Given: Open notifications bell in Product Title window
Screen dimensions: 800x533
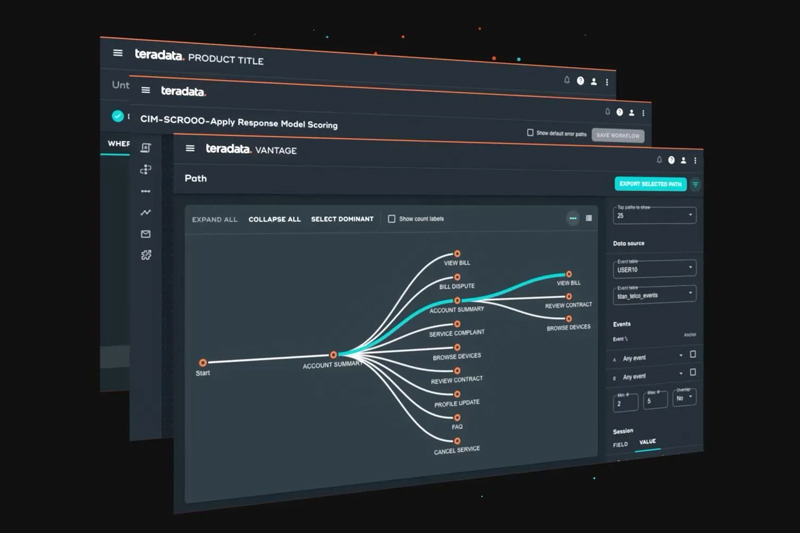Looking at the screenshot, I should tap(567, 80).
